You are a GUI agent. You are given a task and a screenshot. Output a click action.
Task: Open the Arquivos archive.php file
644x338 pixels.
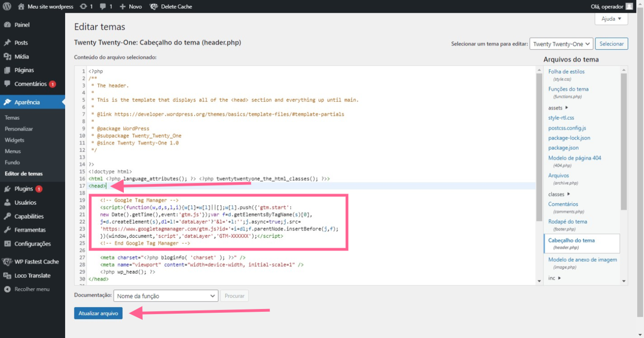559,175
